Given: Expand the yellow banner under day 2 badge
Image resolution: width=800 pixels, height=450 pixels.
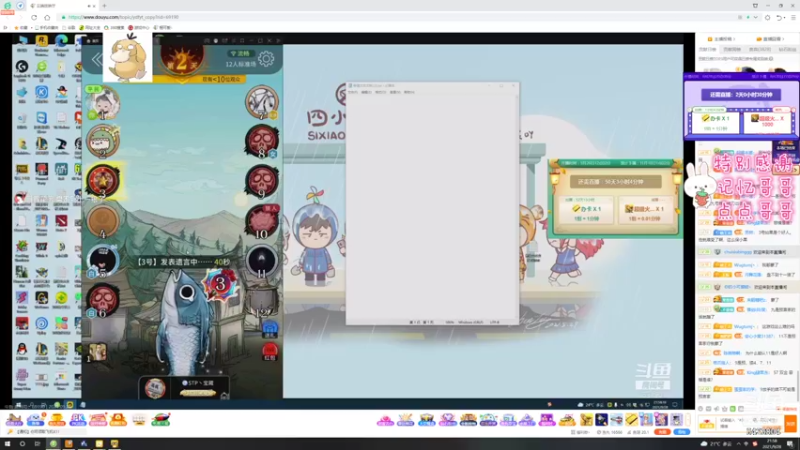Looking at the screenshot, I should tap(199, 79).
